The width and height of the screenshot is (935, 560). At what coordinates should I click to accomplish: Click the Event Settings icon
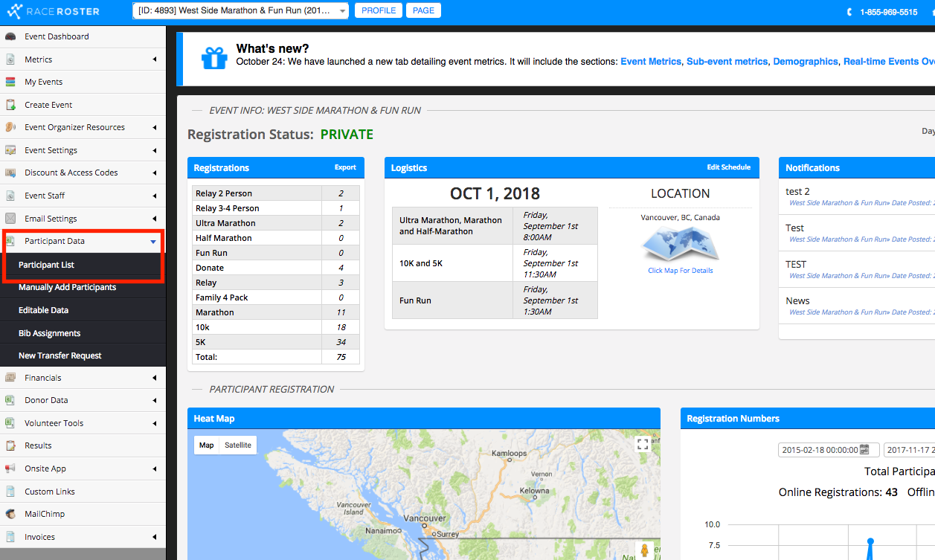coord(10,150)
